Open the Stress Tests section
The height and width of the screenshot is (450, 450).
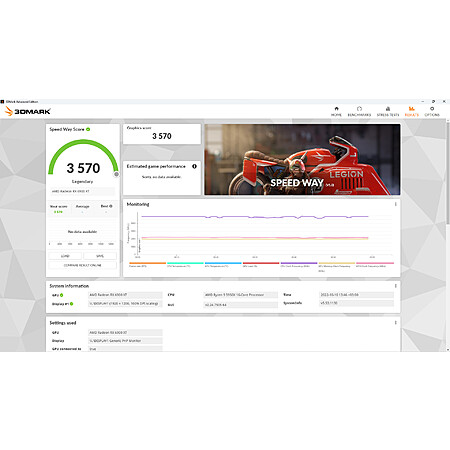pyautogui.click(x=388, y=111)
